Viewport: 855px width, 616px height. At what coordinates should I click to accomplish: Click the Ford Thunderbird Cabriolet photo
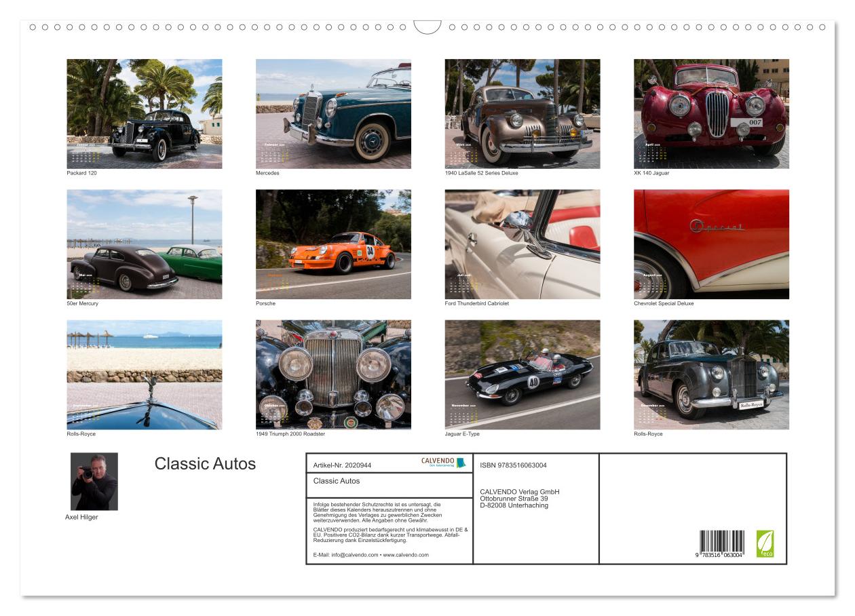click(522, 244)
